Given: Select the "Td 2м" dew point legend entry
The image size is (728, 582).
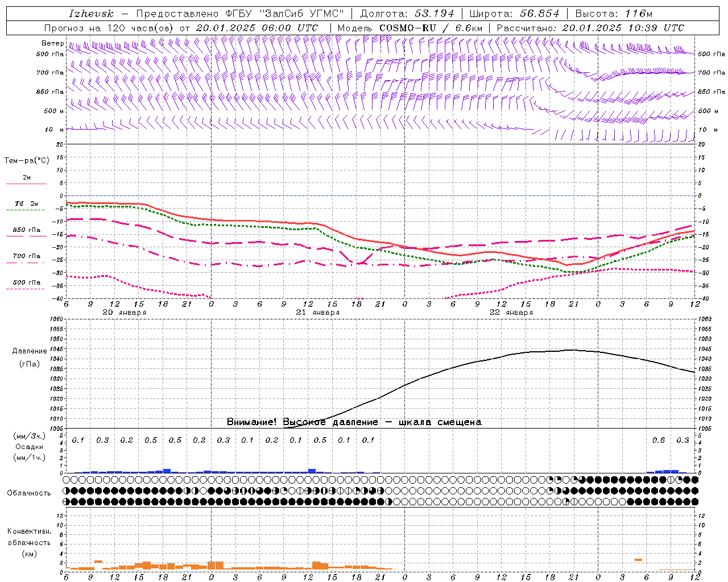Looking at the screenshot, I should coord(26,203).
